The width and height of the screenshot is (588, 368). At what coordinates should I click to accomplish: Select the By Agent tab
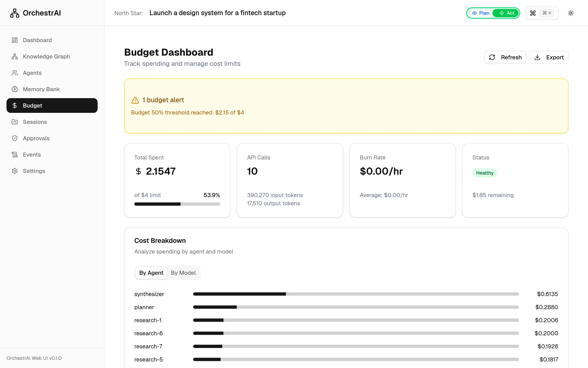pos(151,273)
